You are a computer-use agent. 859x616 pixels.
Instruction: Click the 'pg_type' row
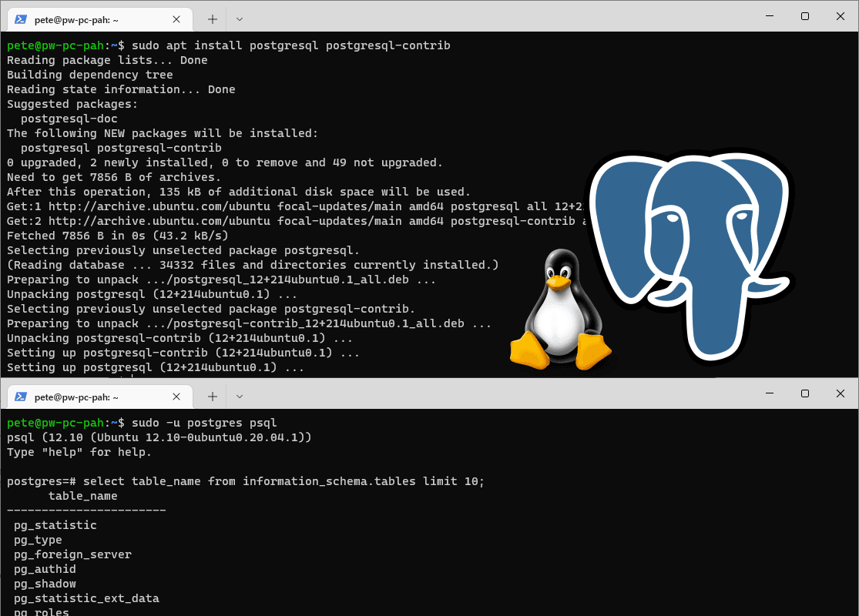[x=38, y=540]
